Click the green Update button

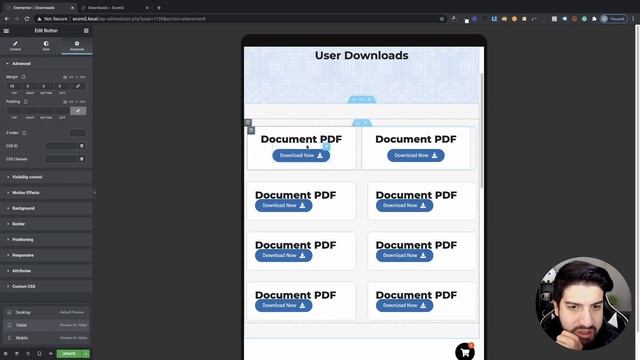point(69,353)
